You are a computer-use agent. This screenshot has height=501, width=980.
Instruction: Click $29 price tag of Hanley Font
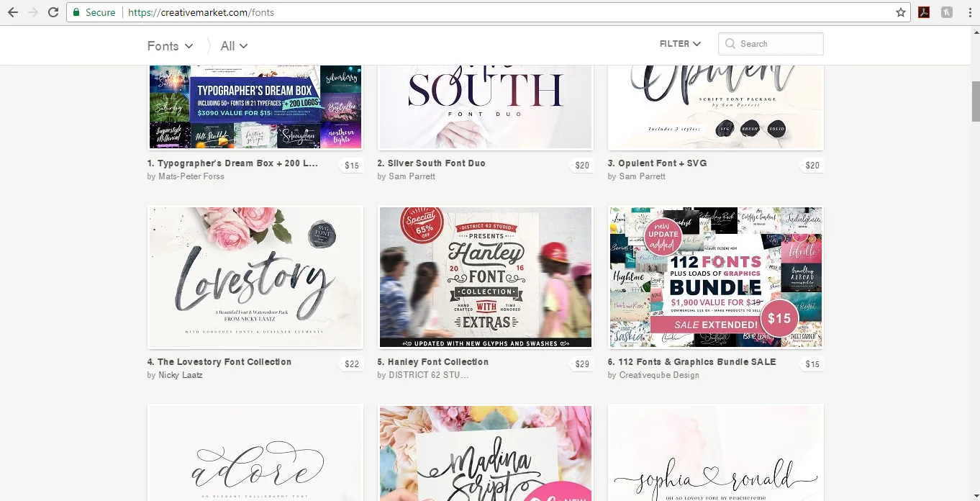581,364
